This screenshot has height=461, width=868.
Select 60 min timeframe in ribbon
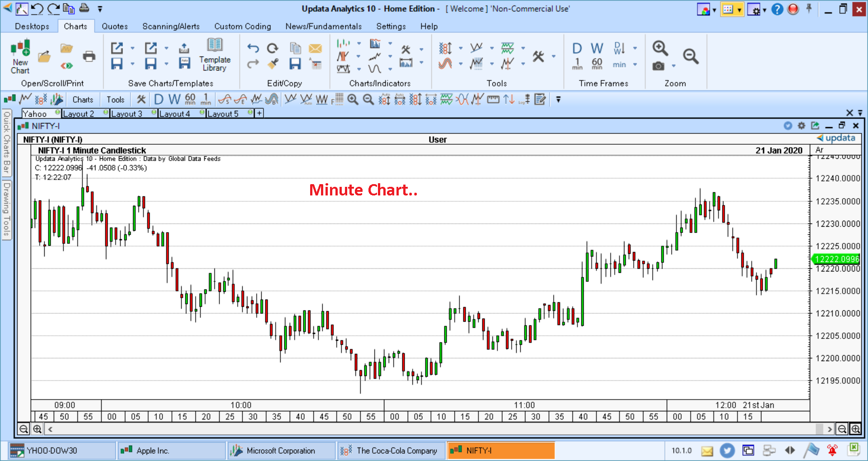click(597, 63)
